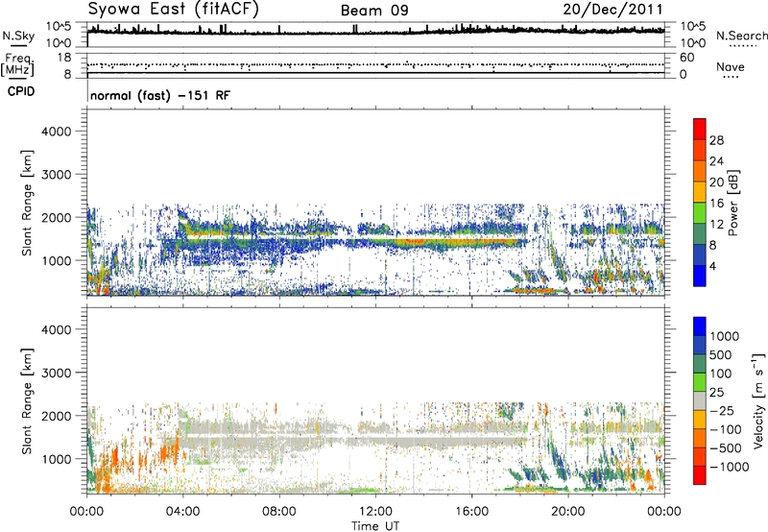Click the "Slant Range [km]" label of the velocity panel
The image size is (768, 532).
click(x=27, y=401)
